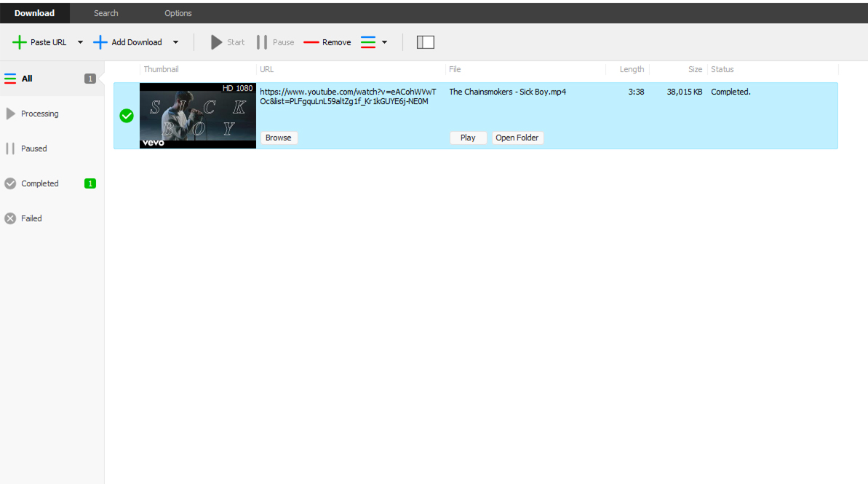The width and height of the screenshot is (868, 484).
Task: Switch to the Download tab
Action: [x=34, y=13]
